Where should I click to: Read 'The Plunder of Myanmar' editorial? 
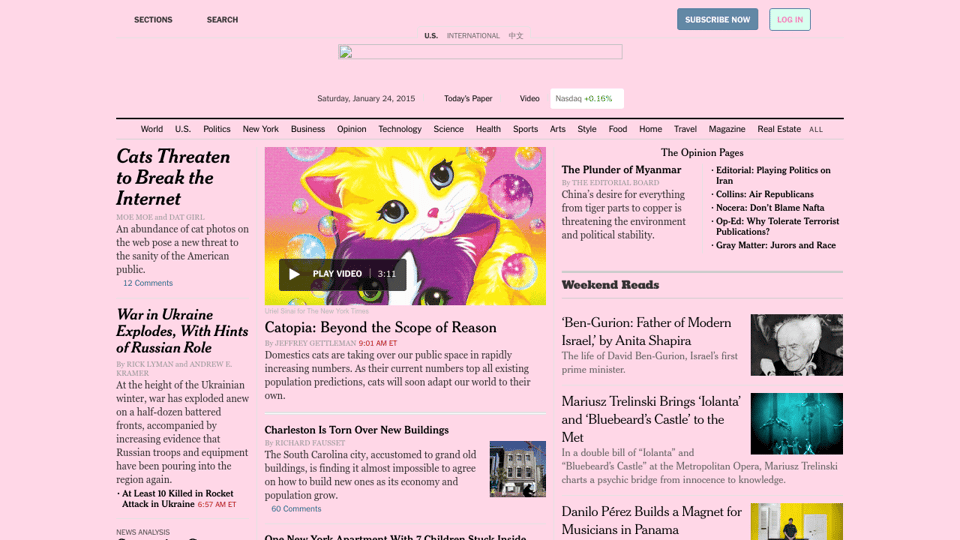click(621, 170)
